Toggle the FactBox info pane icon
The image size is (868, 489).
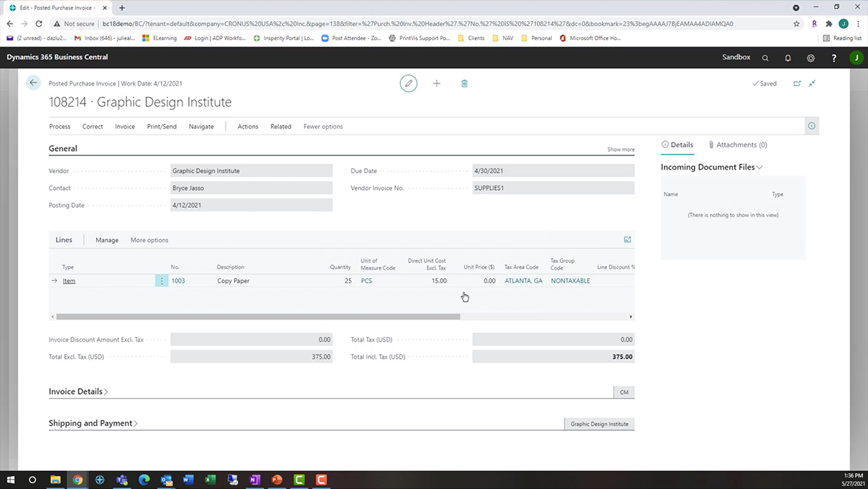coord(811,126)
